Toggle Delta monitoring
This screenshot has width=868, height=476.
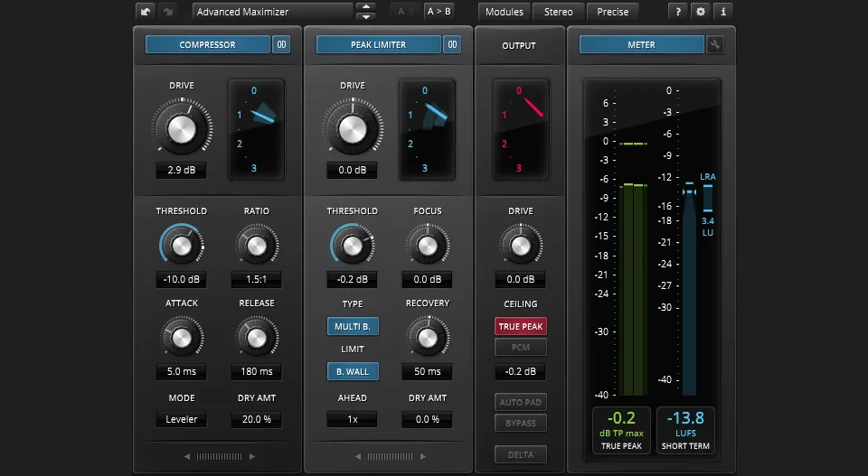pos(521,454)
